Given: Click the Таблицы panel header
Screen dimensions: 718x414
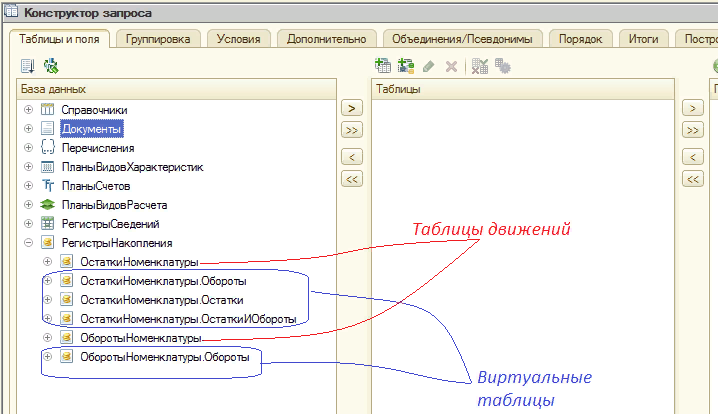Looking at the screenshot, I should [522, 89].
